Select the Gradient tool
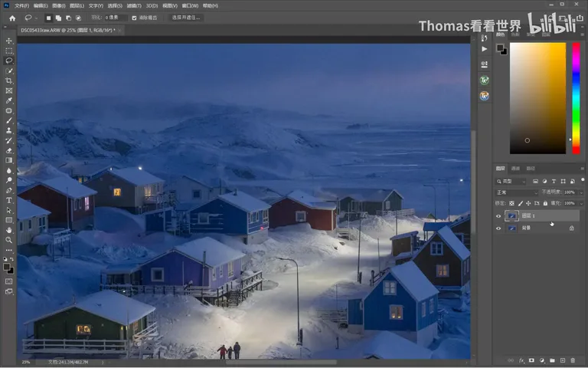Screen dimensions: 588x368 9,160
